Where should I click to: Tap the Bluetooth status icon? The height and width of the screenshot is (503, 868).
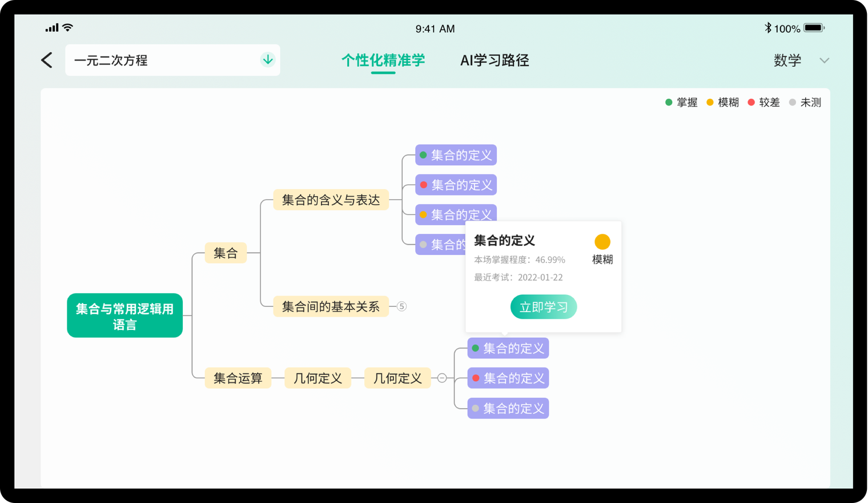tap(767, 28)
